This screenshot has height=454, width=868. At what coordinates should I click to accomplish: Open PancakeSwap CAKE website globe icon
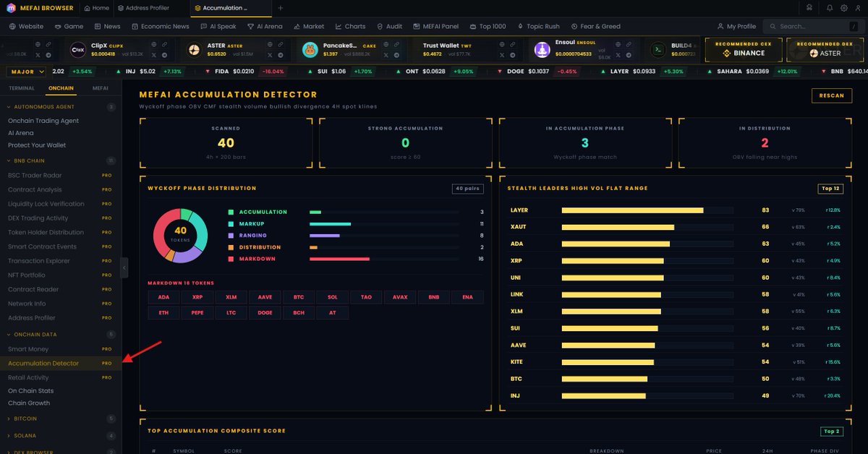pos(386,44)
